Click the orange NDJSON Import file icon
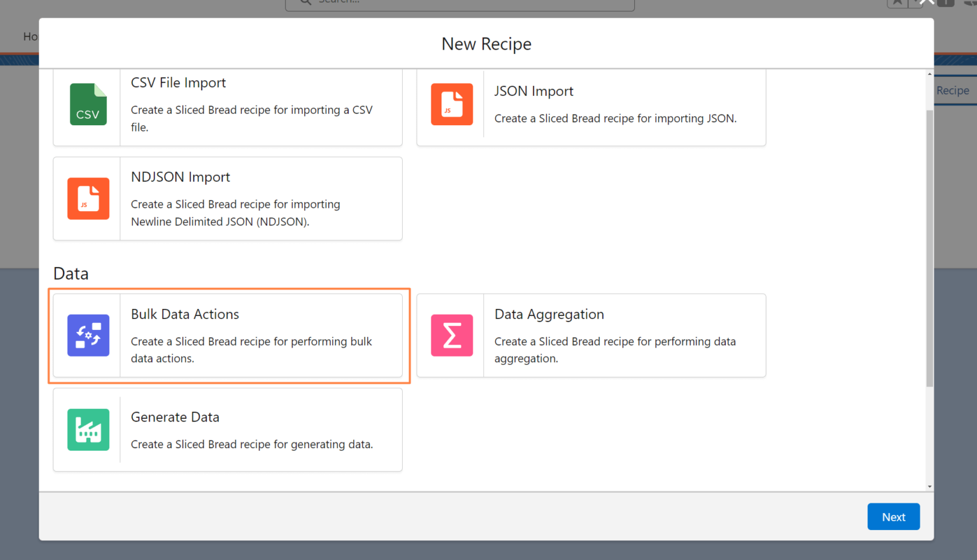This screenshot has height=560, width=977. (88, 198)
